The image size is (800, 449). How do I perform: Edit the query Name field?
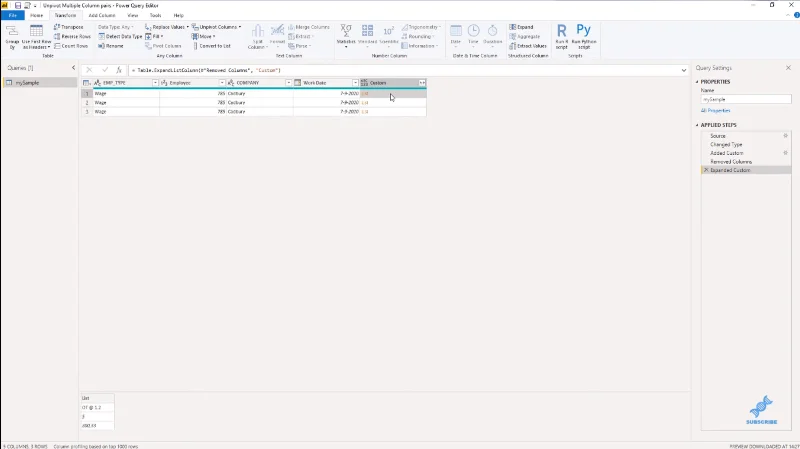tap(746, 99)
